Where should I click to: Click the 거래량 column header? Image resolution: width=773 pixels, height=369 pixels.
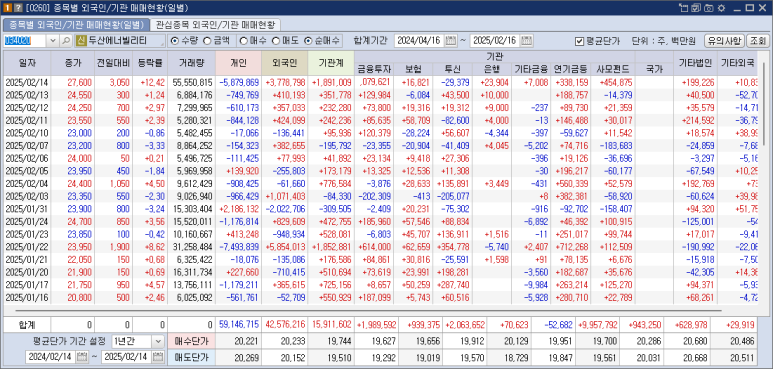(191, 63)
